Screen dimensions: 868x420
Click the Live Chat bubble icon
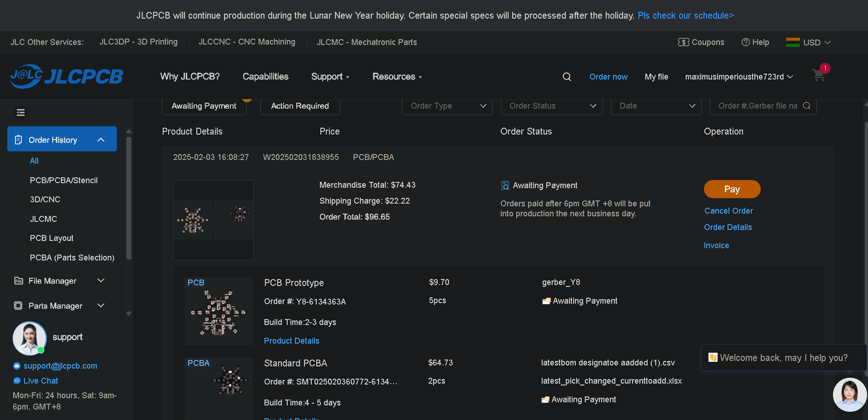tap(17, 381)
